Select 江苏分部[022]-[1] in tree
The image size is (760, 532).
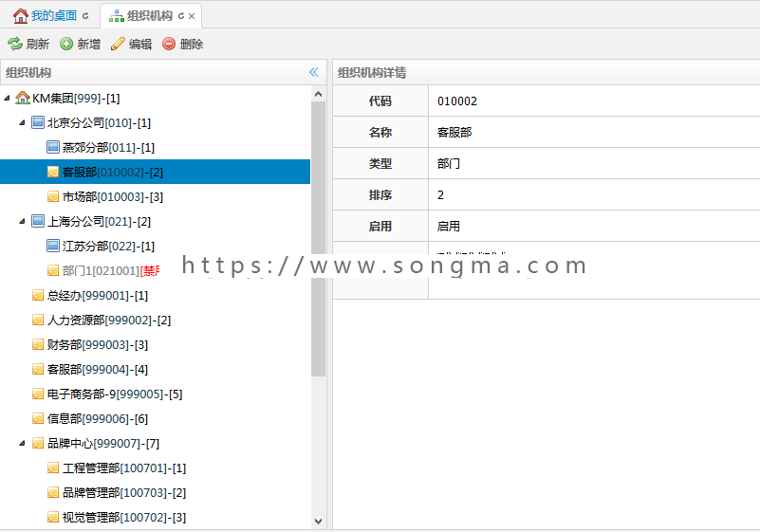108,247
